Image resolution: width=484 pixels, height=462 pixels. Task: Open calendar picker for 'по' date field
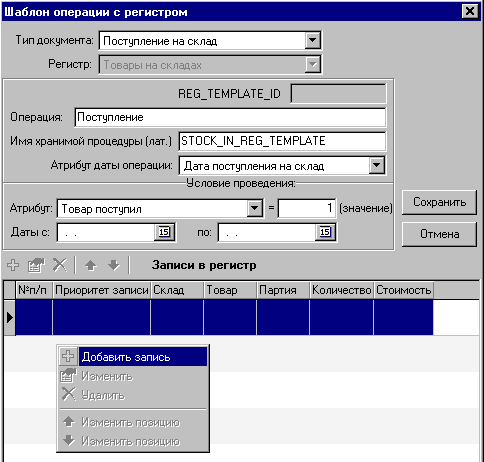325,232
